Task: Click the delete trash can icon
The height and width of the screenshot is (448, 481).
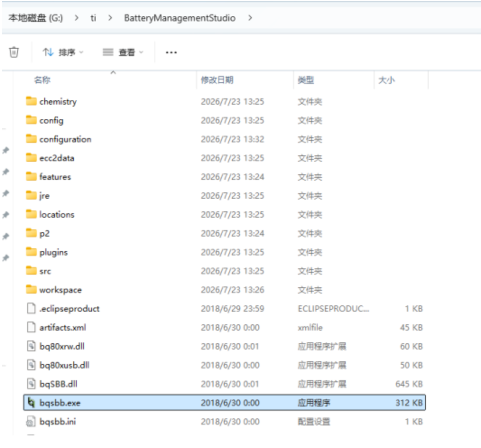Action: (14, 52)
